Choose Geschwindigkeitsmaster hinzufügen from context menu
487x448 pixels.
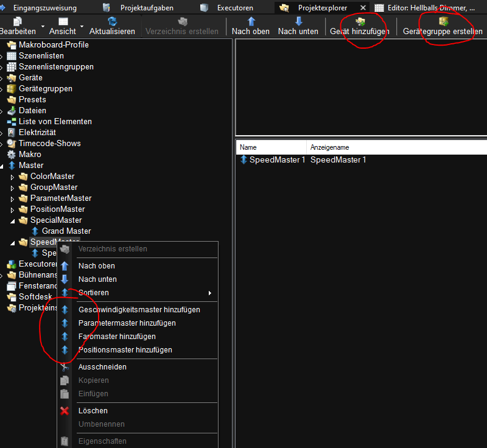pyautogui.click(x=139, y=310)
